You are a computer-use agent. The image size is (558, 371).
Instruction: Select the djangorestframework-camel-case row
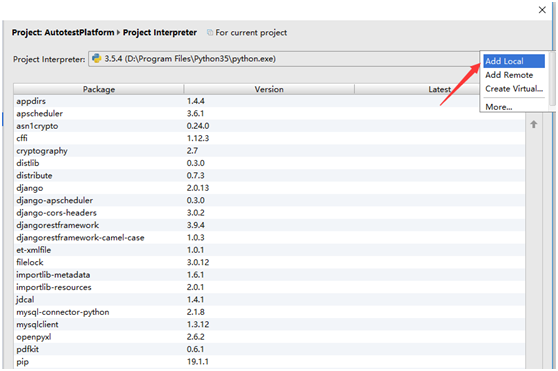269,237
